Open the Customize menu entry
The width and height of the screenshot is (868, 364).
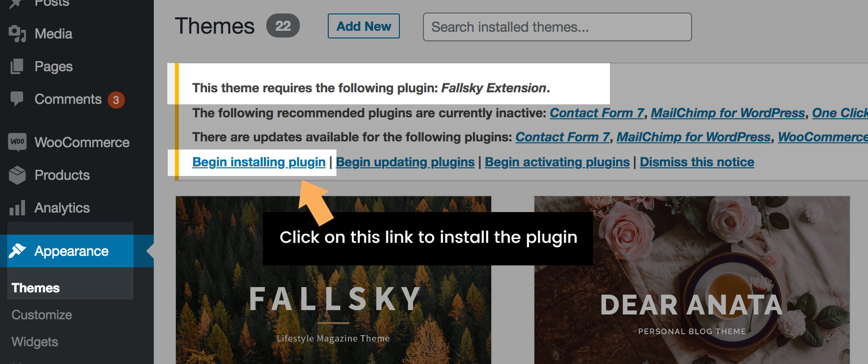41,315
